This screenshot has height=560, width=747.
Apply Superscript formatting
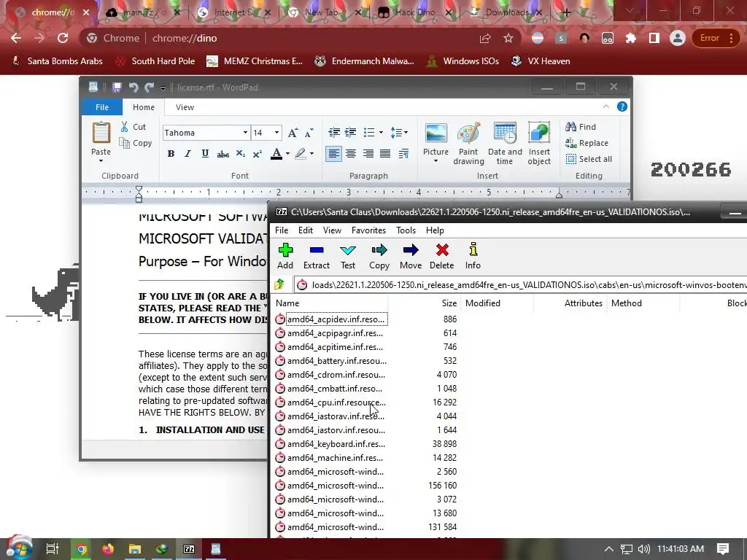258,153
